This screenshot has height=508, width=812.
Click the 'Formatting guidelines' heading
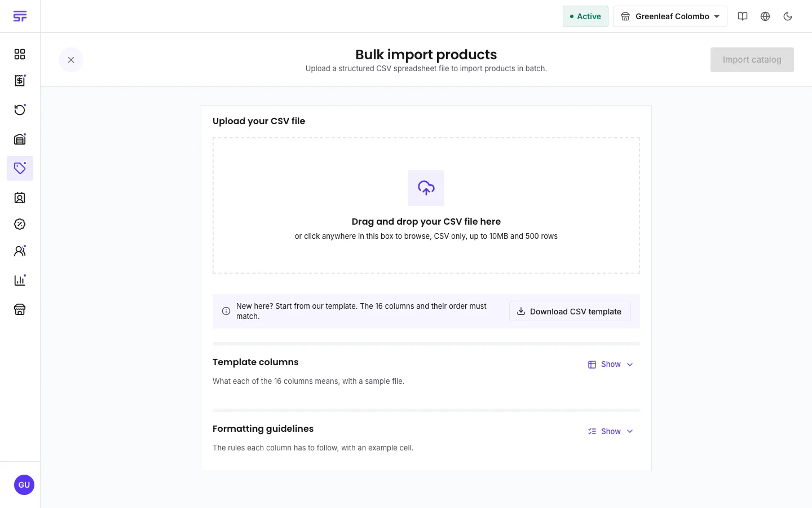[x=263, y=429]
